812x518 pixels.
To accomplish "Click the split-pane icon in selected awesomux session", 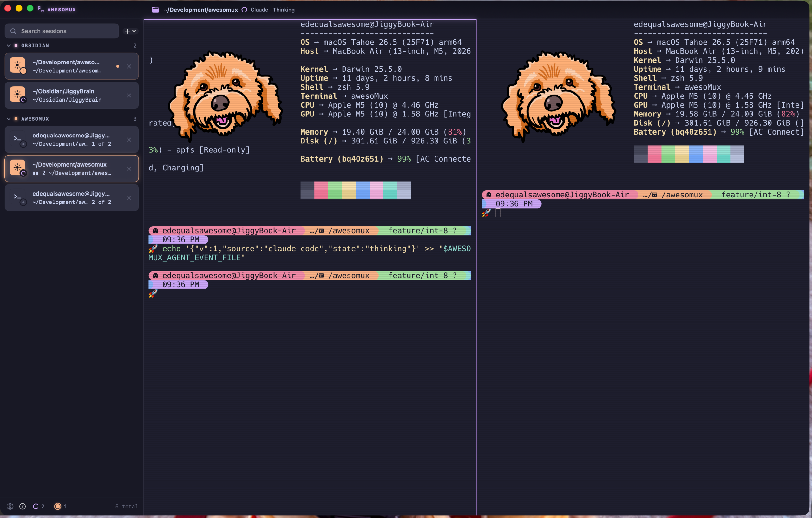I will [36, 173].
